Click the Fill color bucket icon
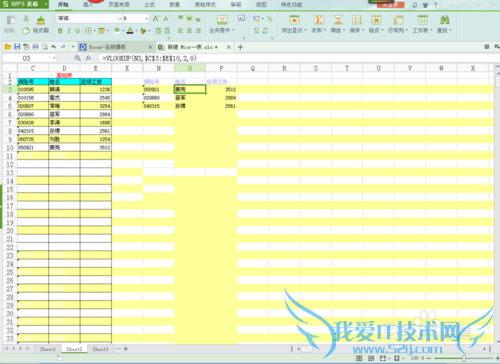 coord(117,31)
